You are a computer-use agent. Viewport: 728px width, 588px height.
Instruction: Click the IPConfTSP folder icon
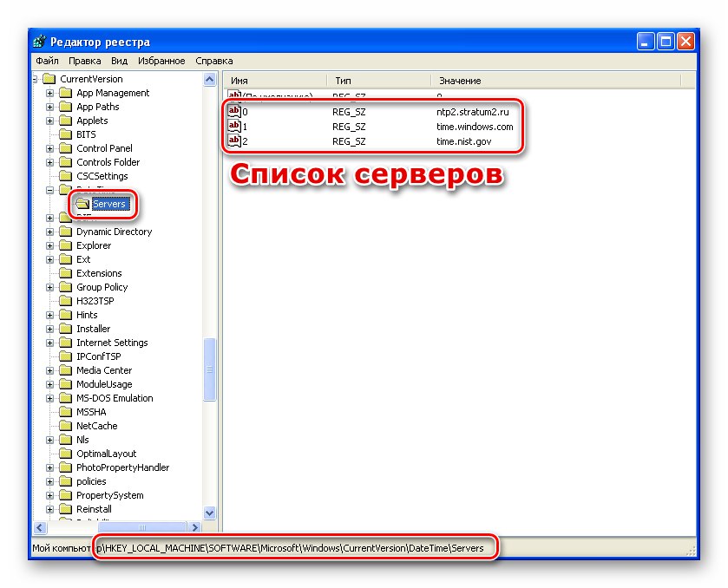pyautogui.click(x=65, y=356)
